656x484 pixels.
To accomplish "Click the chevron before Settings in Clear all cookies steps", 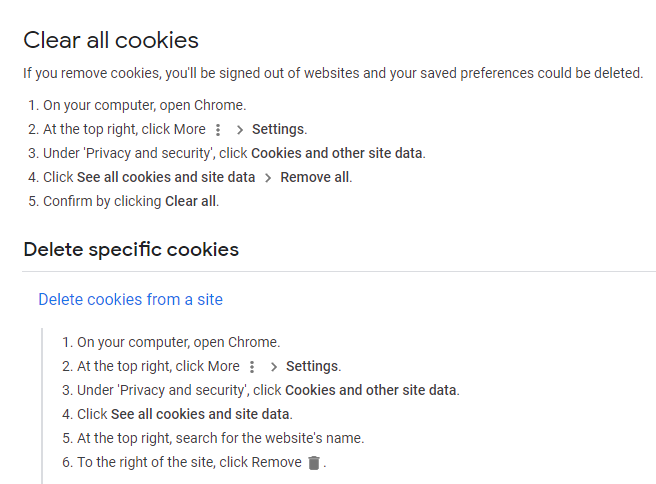I will click(240, 130).
